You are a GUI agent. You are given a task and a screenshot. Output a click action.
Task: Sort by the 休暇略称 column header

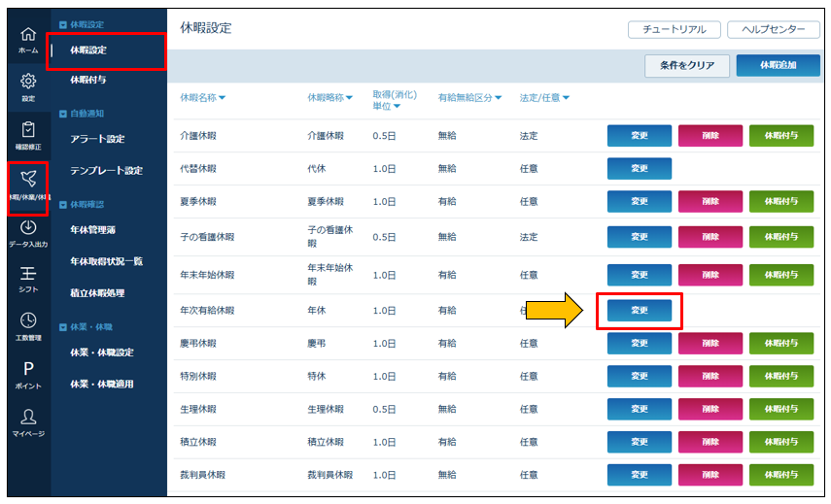click(329, 97)
